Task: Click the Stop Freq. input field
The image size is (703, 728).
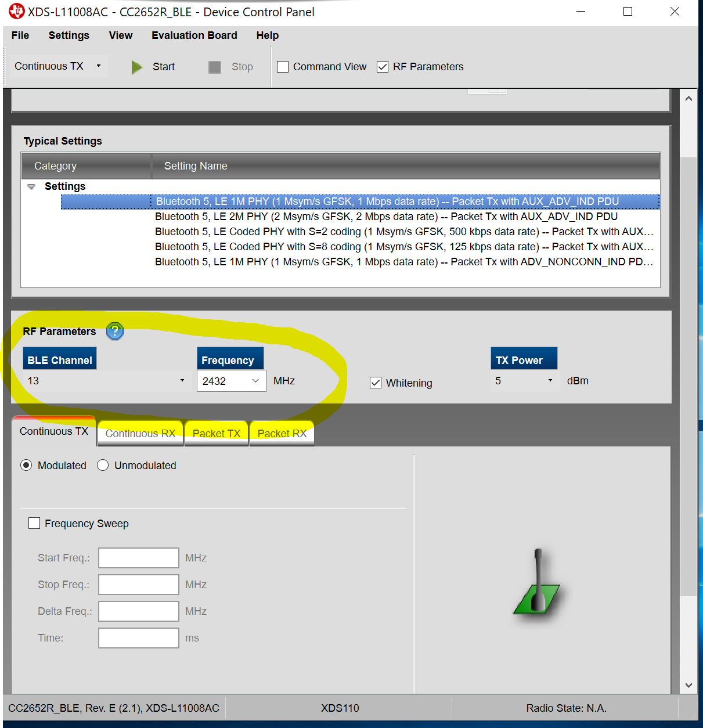Action: point(139,585)
